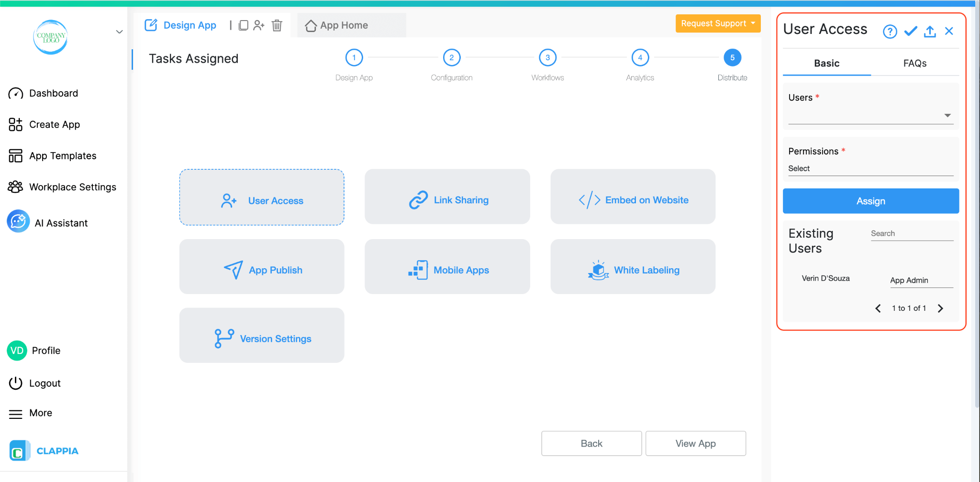Collapse the company logo section with the chevron

tap(119, 32)
